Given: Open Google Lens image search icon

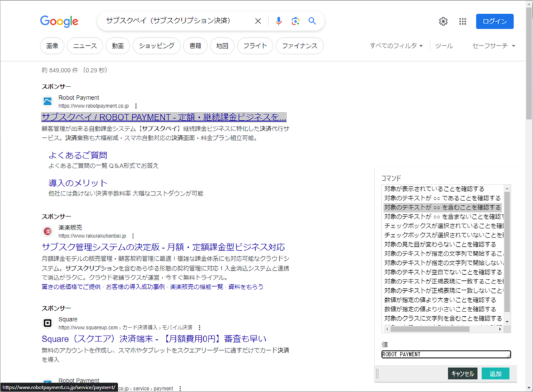Looking at the screenshot, I should tap(295, 21).
